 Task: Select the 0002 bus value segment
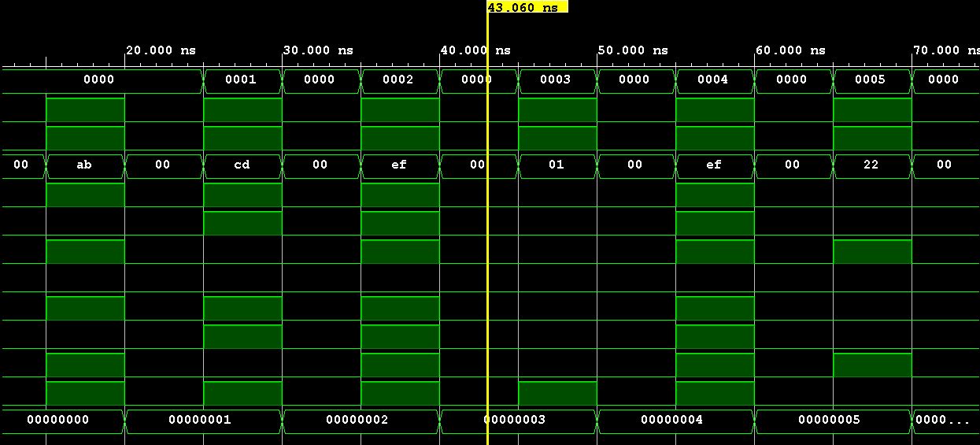[399, 80]
